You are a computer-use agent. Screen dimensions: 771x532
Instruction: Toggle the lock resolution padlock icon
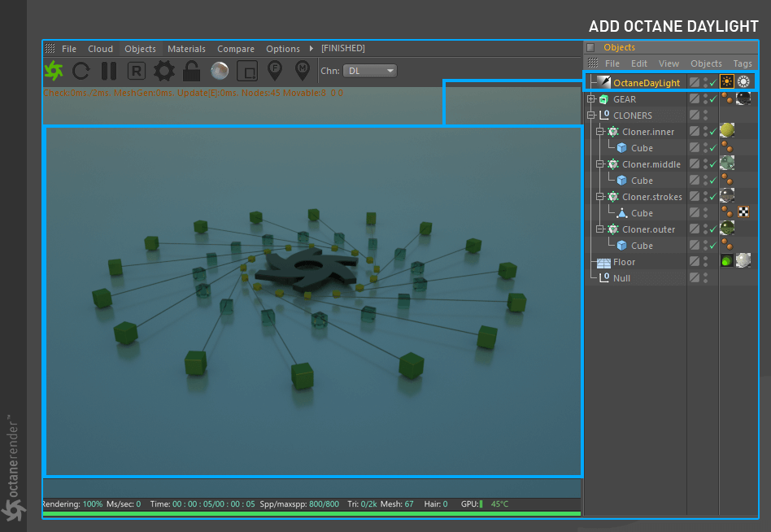[191, 71]
